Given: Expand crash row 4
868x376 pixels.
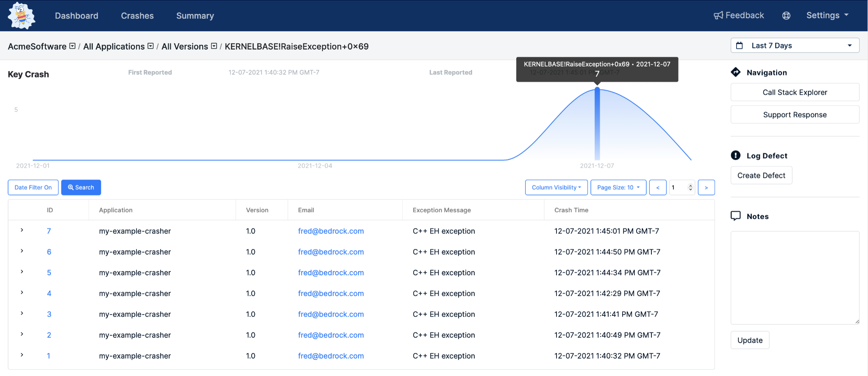Looking at the screenshot, I should pos(22,293).
